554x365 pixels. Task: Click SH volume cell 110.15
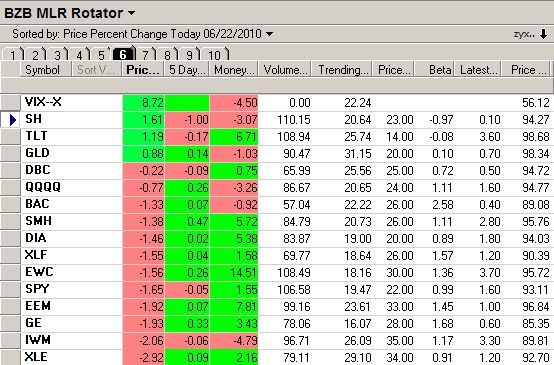pyautogui.click(x=285, y=120)
